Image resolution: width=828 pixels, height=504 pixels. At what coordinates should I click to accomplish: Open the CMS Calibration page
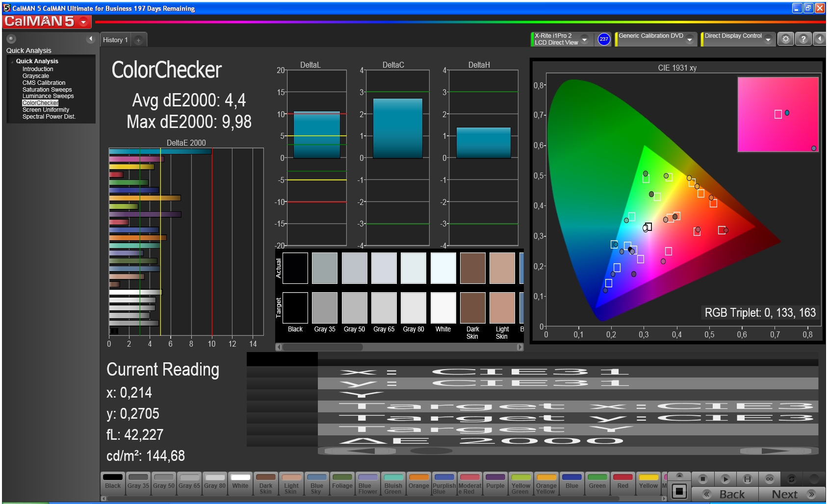[44, 83]
